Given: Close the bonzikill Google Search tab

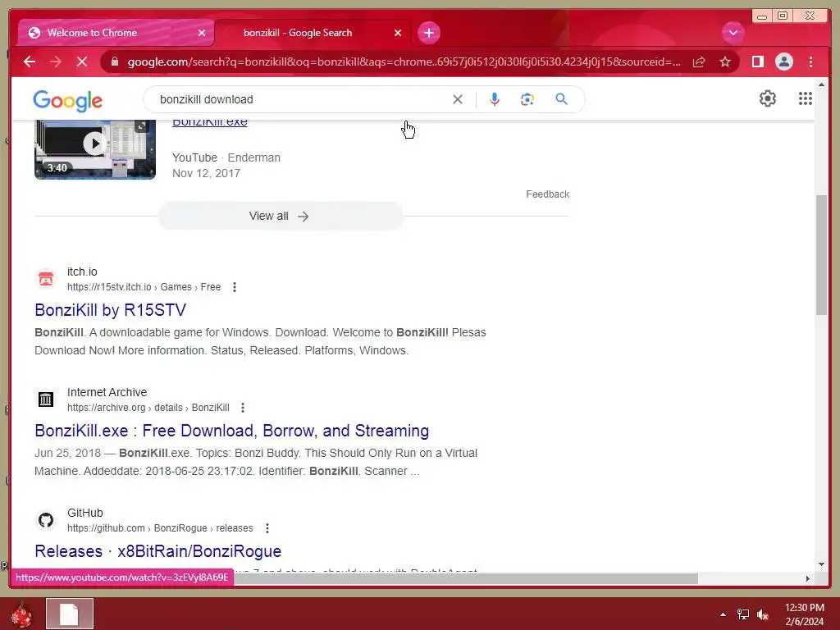Looking at the screenshot, I should 398,33.
